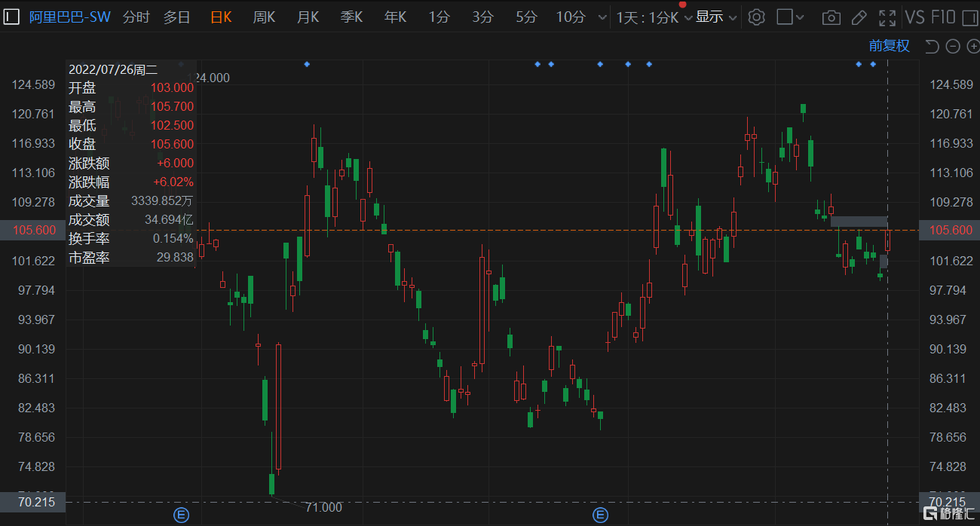Viewport: 980px width, 526px height.
Task: Enter fullscreen chart mode
Action: tap(887, 17)
